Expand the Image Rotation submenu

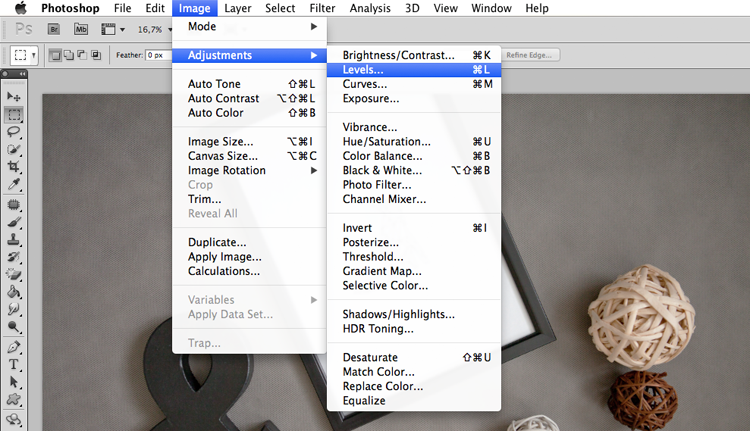pos(249,170)
